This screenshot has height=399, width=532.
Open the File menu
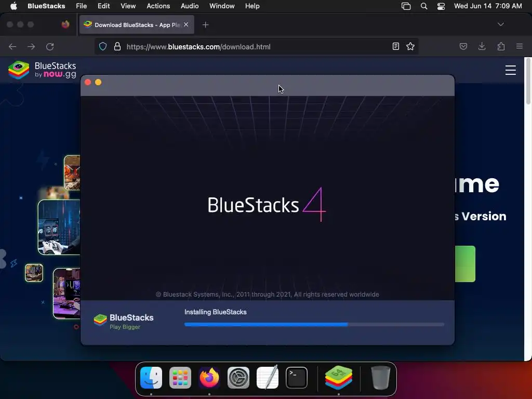(81, 6)
